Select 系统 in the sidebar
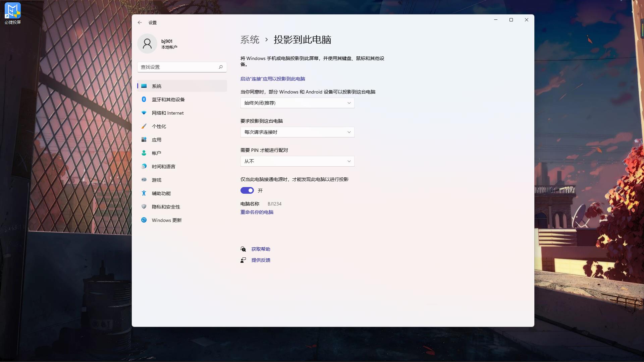Image resolution: width=644 pixels, height=362 pixels. pyautogui.click(x=182, y=86)
